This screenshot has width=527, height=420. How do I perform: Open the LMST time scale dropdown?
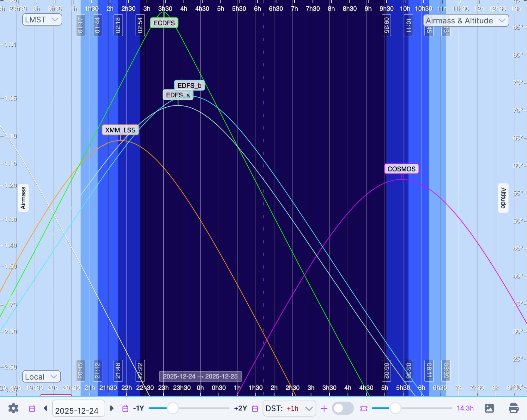(42, 20)
